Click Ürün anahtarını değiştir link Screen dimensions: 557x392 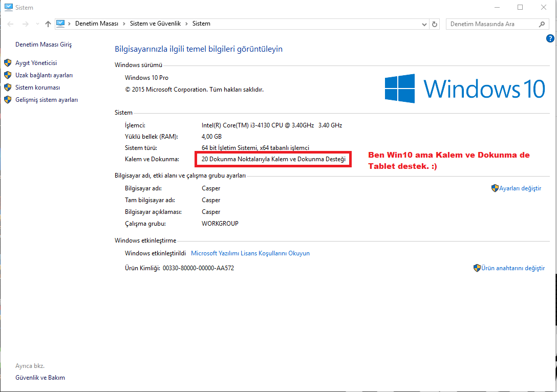click(513, 268)
